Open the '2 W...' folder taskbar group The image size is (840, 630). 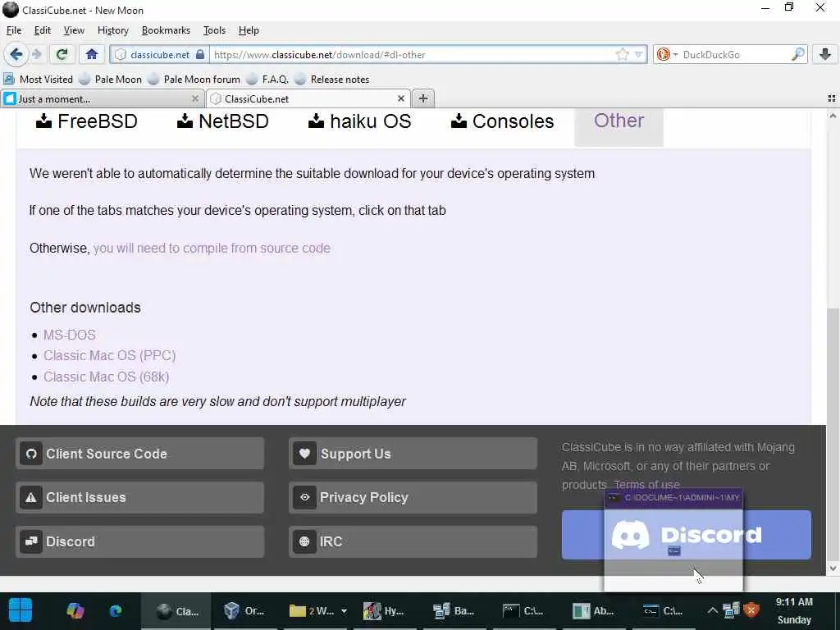317,610
